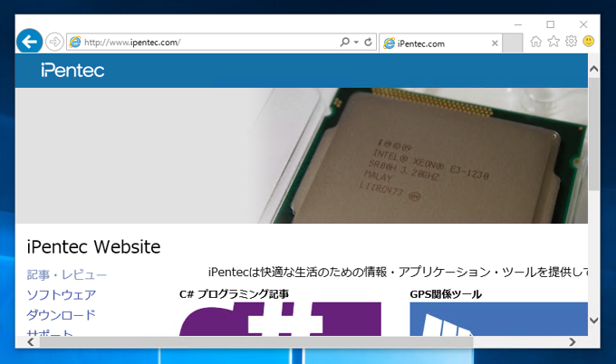Click the GPS関係ツール heading

pyautogui.click(x=446, y=294)
